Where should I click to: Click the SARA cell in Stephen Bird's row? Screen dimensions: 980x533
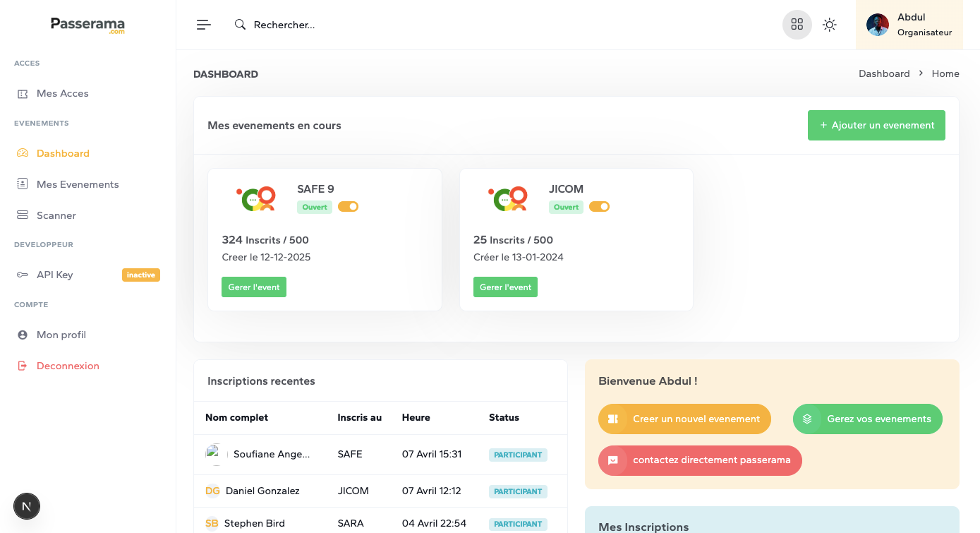coord(351,523)
